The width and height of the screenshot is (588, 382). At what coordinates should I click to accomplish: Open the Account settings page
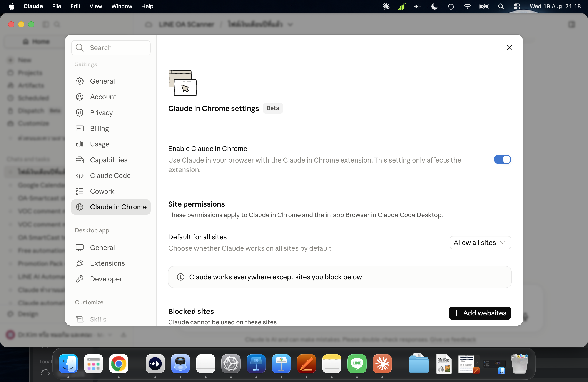pyautogui.click(x=111, y=97)
